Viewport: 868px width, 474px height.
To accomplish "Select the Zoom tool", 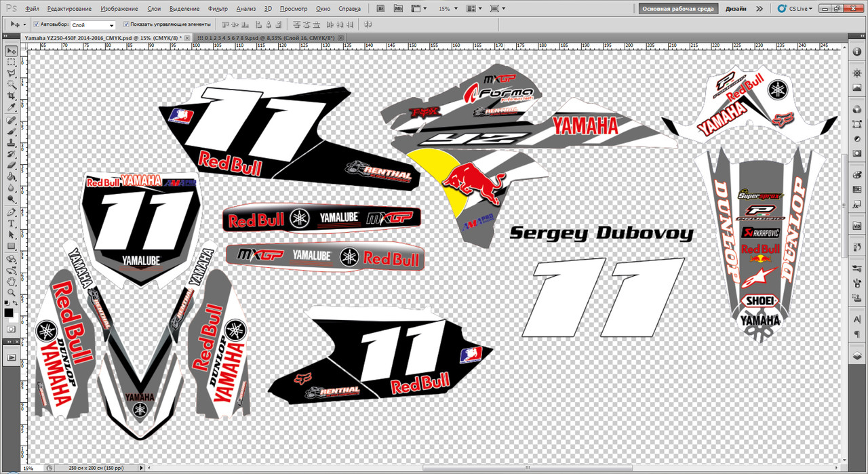I will tap(12, 292).
